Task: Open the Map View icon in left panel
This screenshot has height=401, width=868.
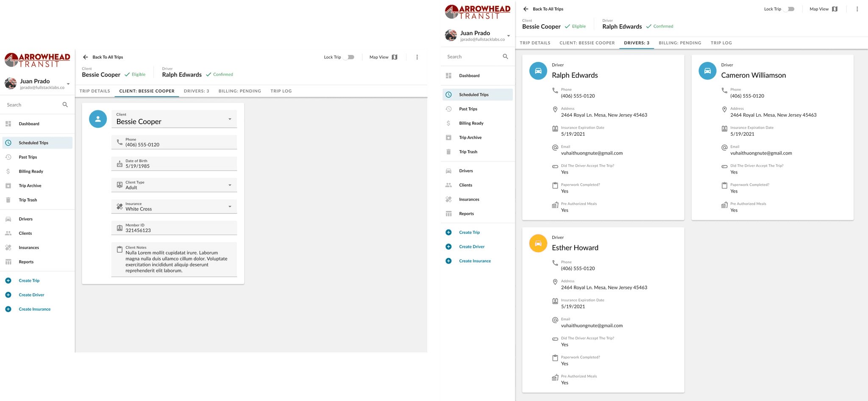Action: pyautogui.click(x=395, y=57)
